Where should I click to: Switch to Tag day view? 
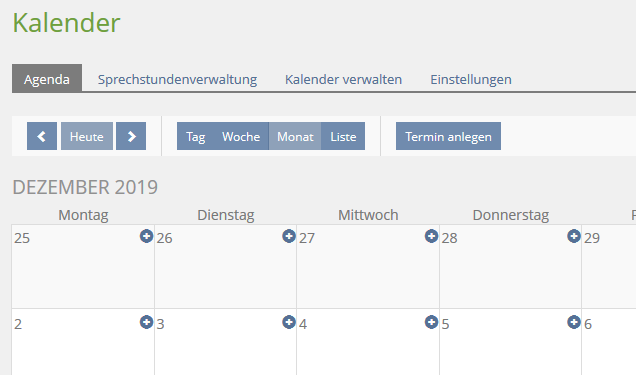pos(196,136)
